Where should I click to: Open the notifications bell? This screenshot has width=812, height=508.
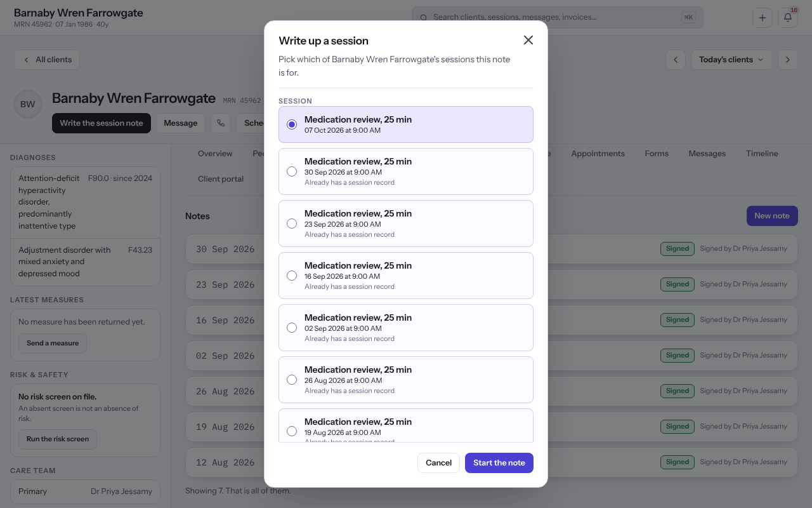click(788, 18)
